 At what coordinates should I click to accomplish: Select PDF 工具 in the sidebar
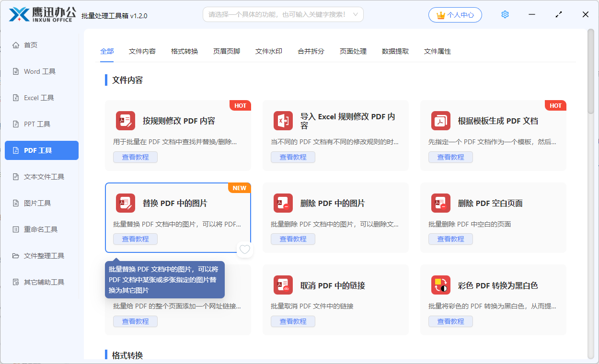(41, 150)
